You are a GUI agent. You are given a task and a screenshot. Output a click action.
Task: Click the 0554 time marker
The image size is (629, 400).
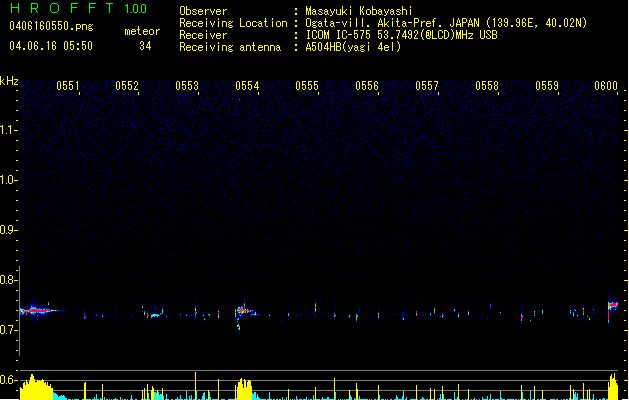(247, 86)
